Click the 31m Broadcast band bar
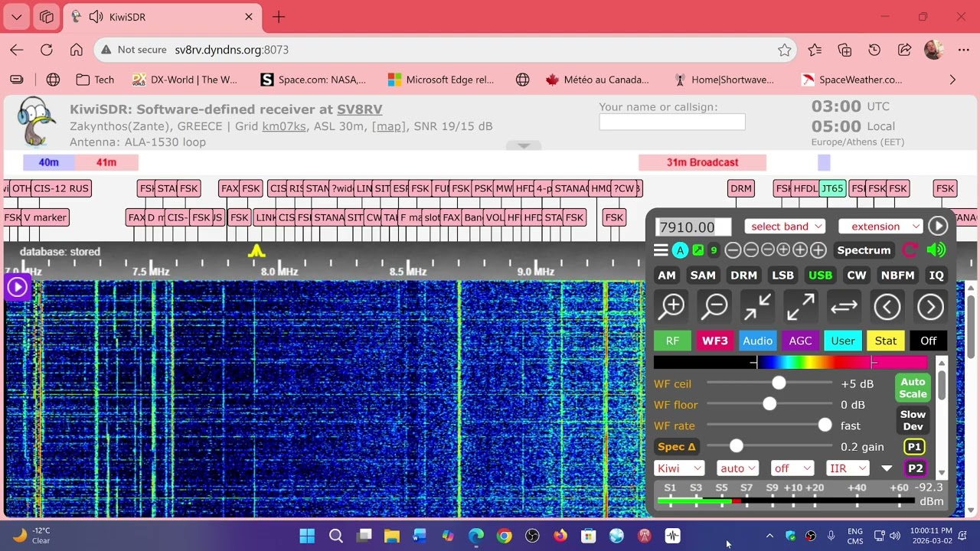This screenshot has width=980, height=551. point(702,162)
